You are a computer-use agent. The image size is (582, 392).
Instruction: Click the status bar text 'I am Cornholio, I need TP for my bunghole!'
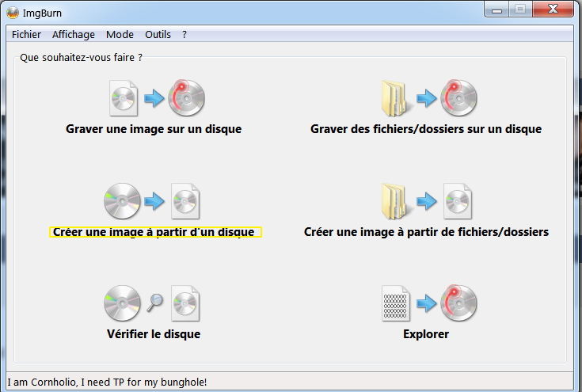pos(107,382)
